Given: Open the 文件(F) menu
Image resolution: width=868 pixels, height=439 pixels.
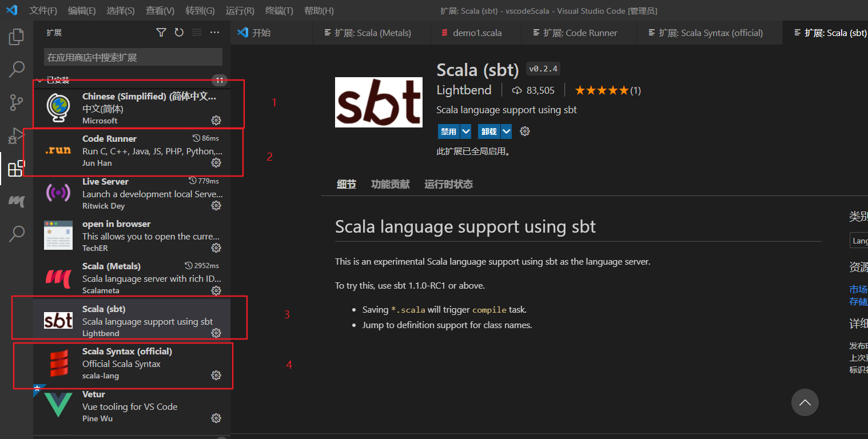Looking at the screenshot, I should [x=43, y=10].
